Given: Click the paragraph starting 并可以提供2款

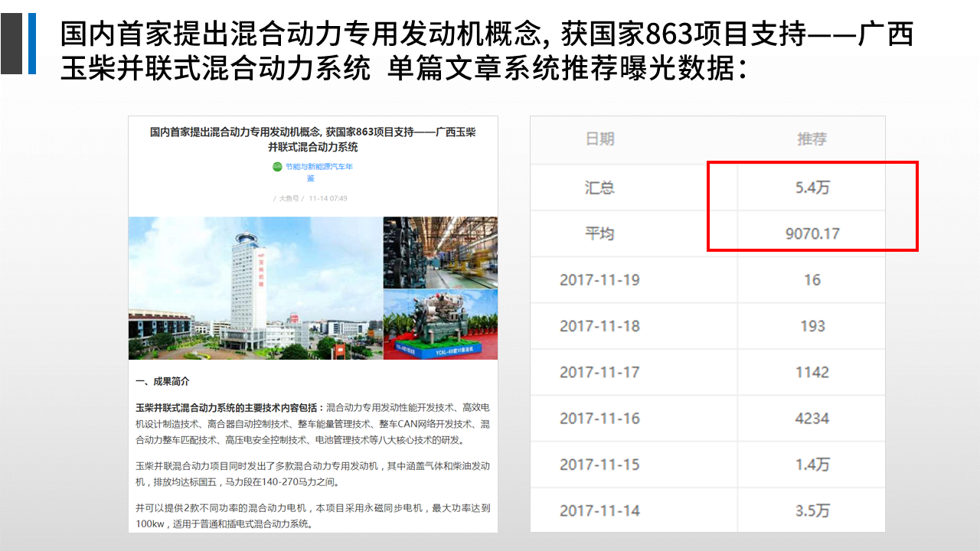Looking at the screenshot, I should [x=312, y=517].
